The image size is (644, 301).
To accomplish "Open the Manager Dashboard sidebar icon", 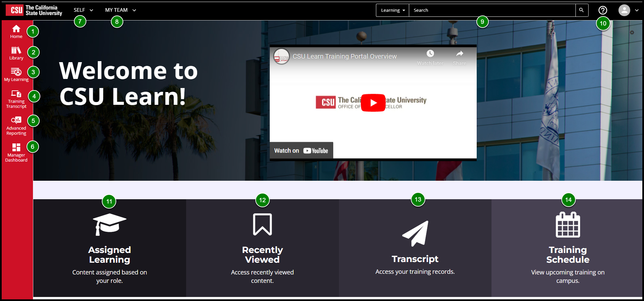I will tap(16, 153).
